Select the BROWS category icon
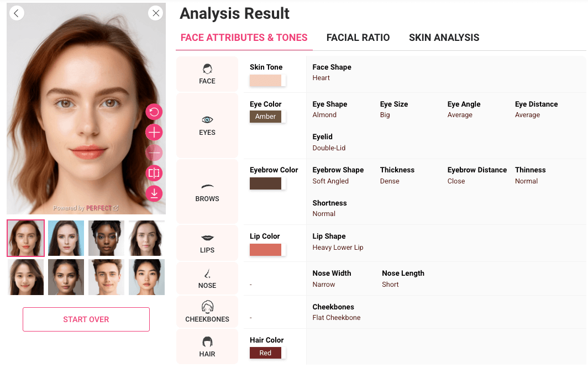This screenshot has width=588, height=368. click(207, 192)
